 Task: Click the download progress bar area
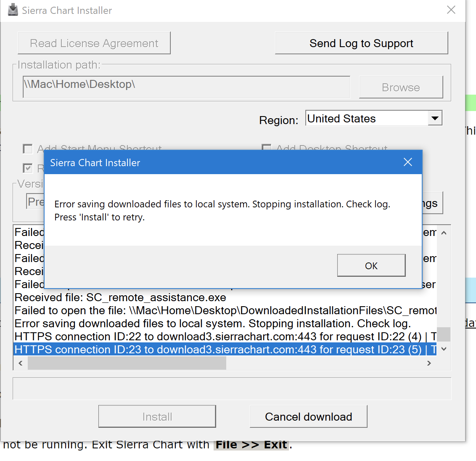click(232, 388)
